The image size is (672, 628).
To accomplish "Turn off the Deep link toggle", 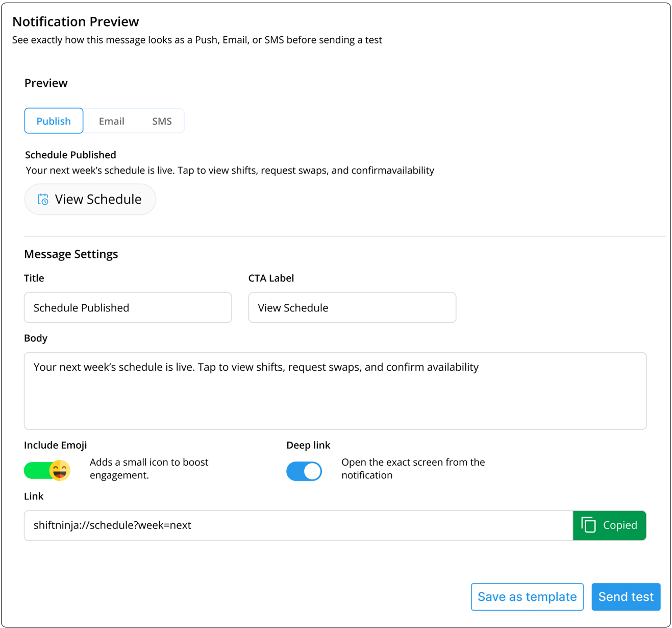I will point(304,471).
